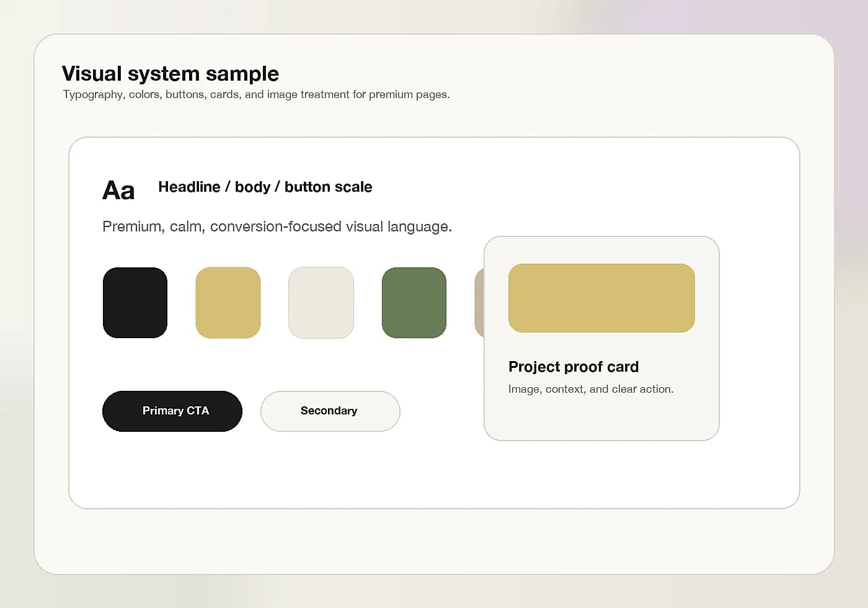Click 'Image, context, and clear action.' text
868x608 pixels.
591,389
